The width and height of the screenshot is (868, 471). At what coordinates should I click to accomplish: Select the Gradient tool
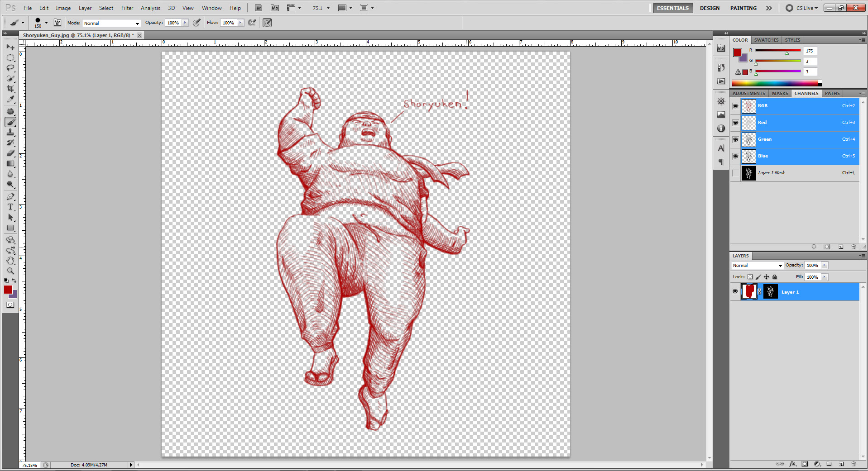10,163
